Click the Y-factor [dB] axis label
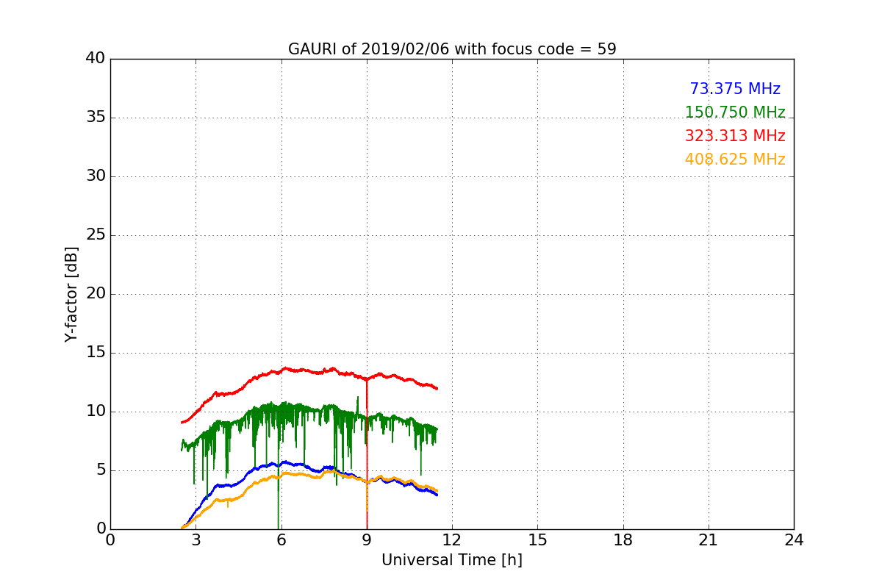This screenshot has height=588, width=882. point(71,294)
